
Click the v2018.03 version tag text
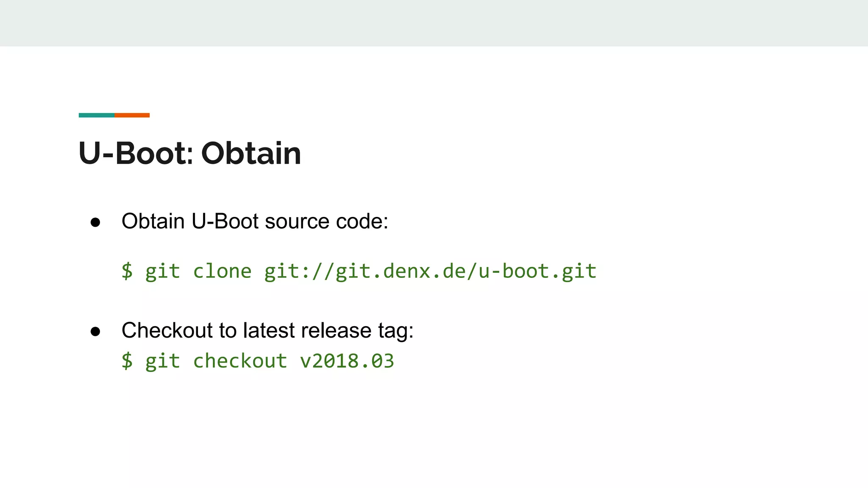347,361
